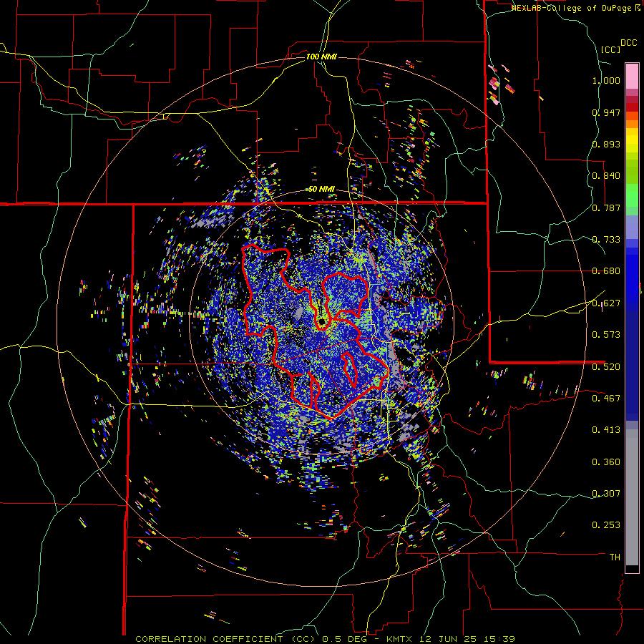This screenshot has height=644, width=644.
Task: Click the NEXLAB-College of DuPage watermark text
Action: coord(576,8)
